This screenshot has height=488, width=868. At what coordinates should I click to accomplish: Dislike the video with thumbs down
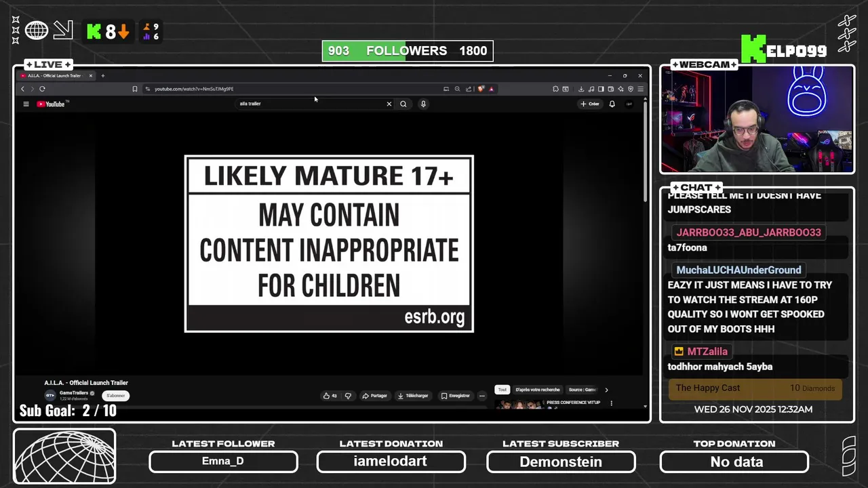pyautogui.click(x=348, y=396)
